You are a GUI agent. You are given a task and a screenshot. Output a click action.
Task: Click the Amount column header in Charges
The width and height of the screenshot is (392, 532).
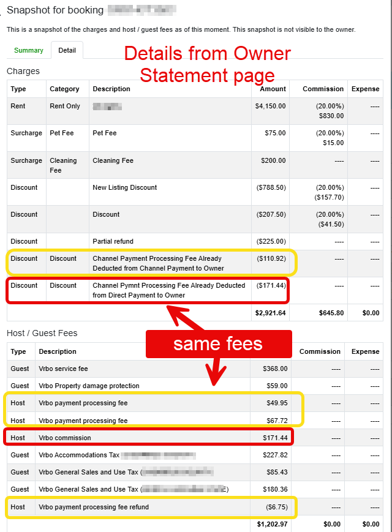pos(273,89)
